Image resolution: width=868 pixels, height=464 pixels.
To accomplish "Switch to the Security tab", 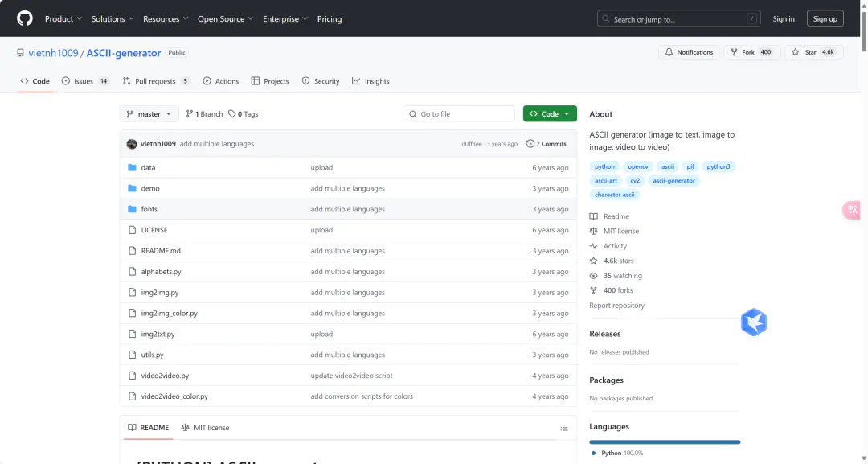I will pyautogui.click(x=321, y=81).
